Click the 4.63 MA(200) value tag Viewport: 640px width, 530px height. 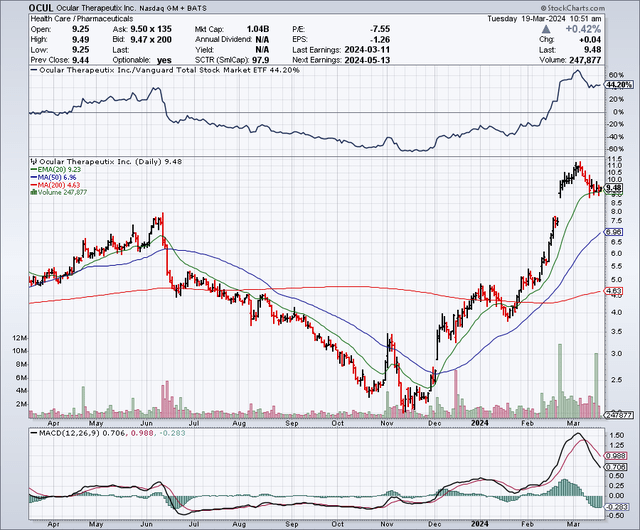click(x=614, y=291)
